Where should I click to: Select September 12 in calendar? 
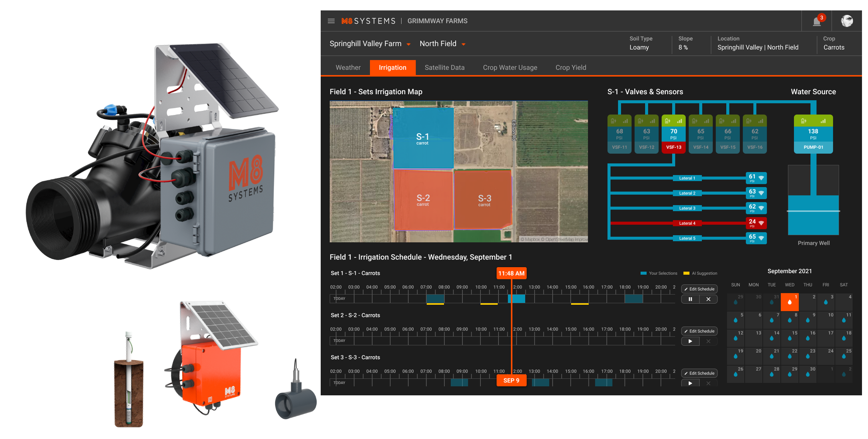click(735, 338)
